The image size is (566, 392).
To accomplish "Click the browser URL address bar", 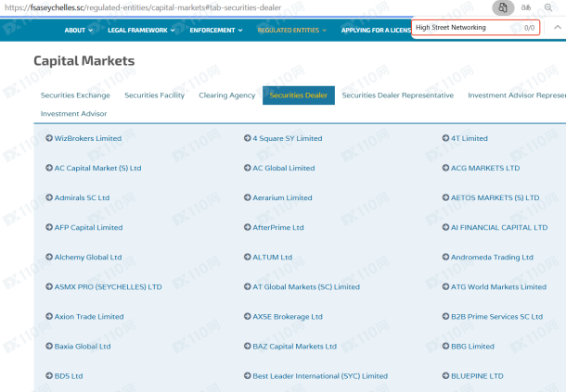I will pos(232,7).
